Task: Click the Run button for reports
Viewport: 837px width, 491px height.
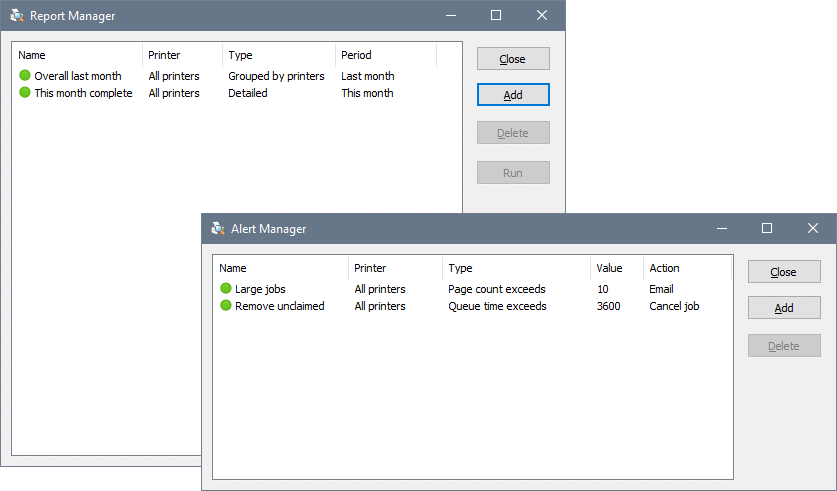Action: click(513, 172)
